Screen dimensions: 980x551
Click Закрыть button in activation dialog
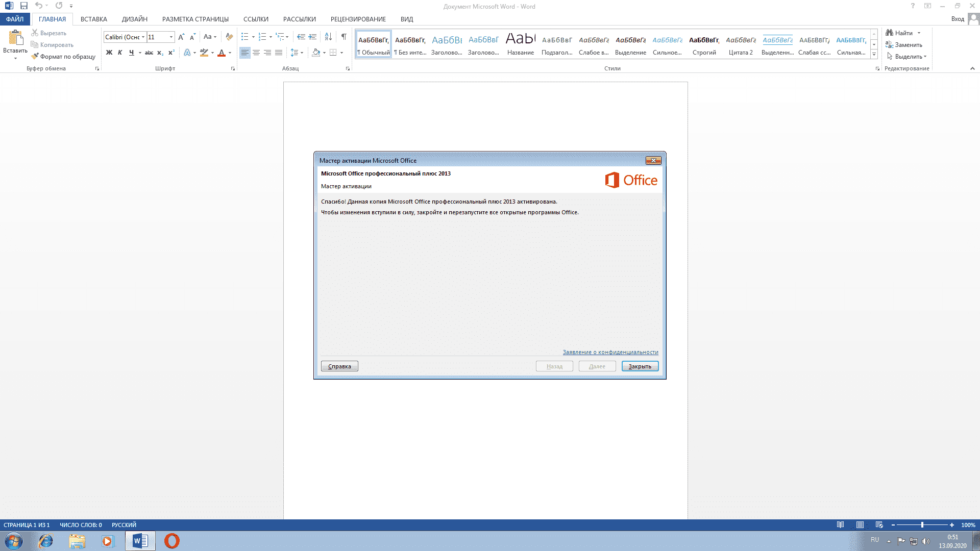(639, 366)
